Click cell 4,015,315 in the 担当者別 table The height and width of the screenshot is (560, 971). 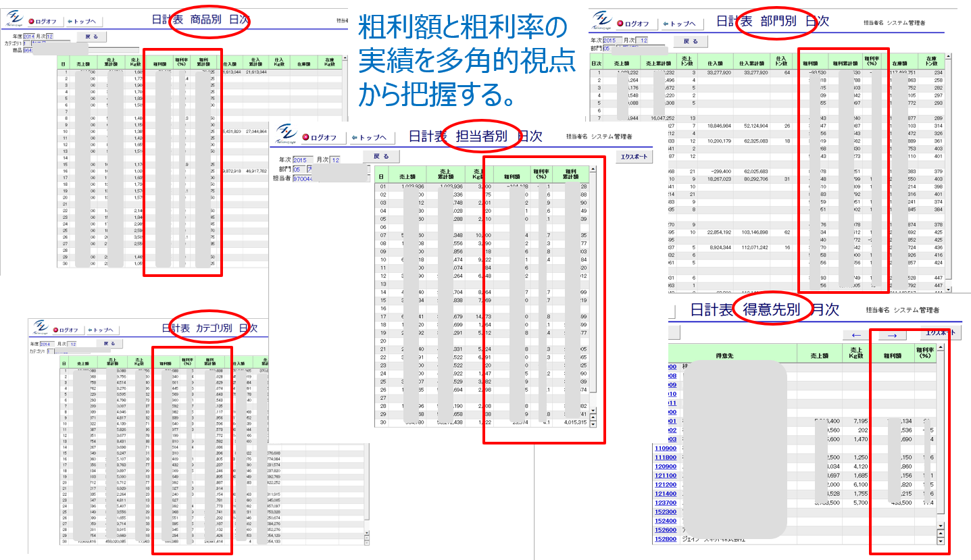pyautogui.click(x=572, y=422)
